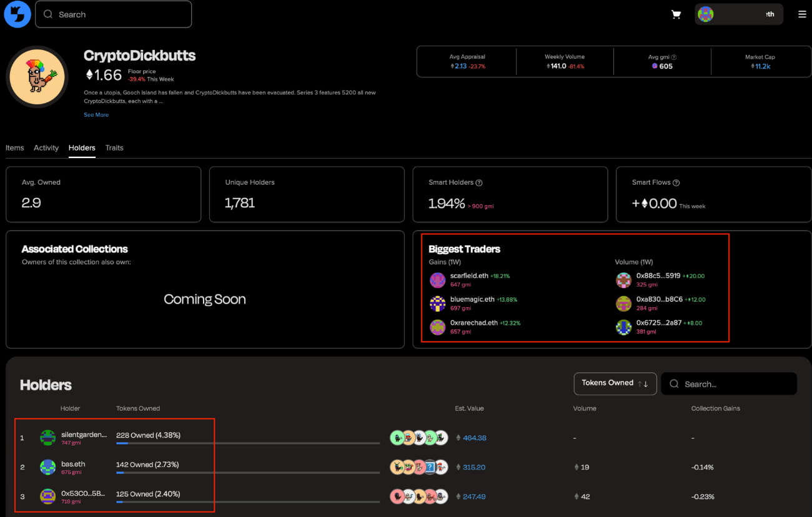
Task: Click the Smart Holders help icon
Action: 479,183
